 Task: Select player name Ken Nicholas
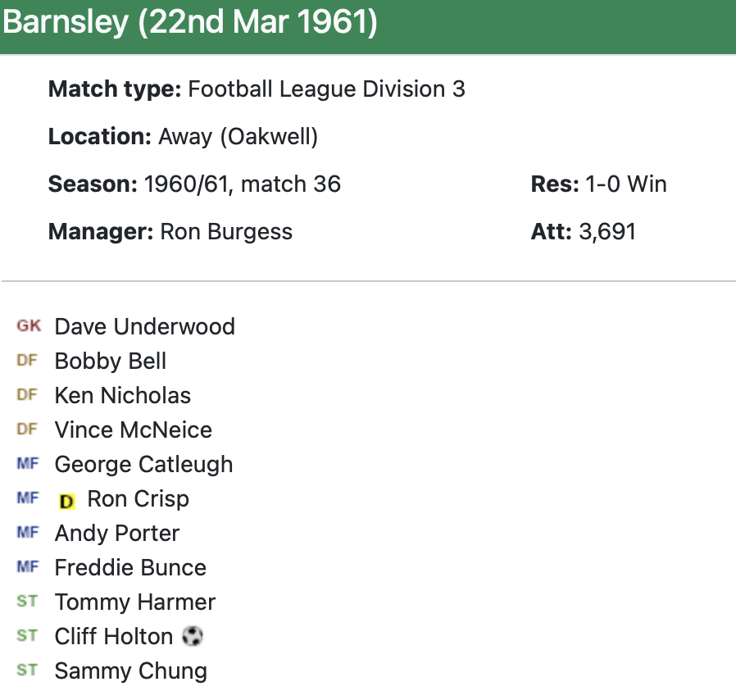(x=122, y=395)
